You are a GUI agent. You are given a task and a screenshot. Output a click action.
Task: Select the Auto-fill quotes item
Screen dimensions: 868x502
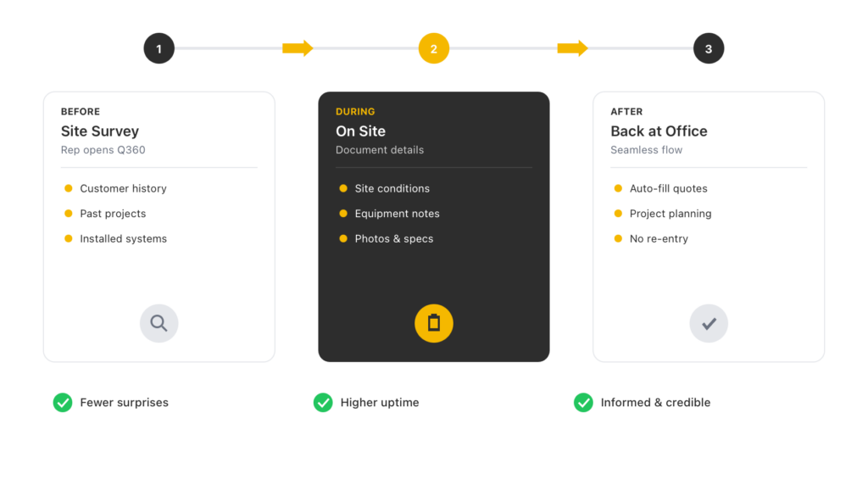pyautogui.click(x=668, y=188)
